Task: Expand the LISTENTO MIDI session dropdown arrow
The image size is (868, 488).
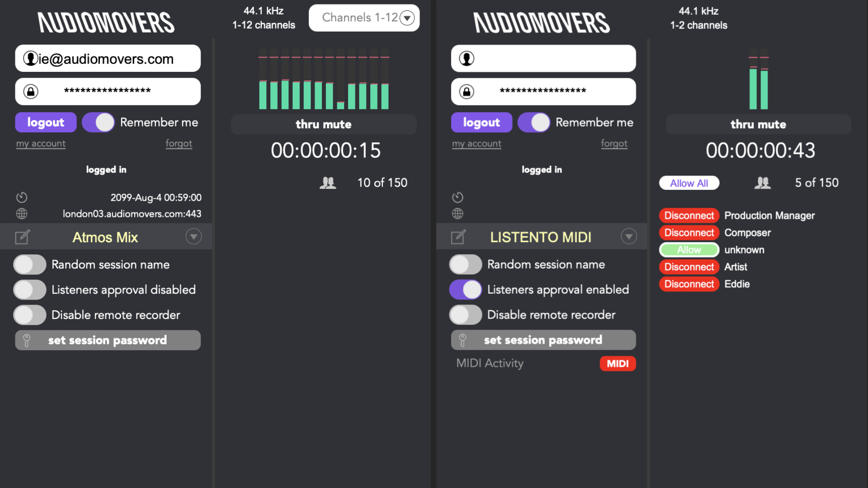Action: (629, 236)
